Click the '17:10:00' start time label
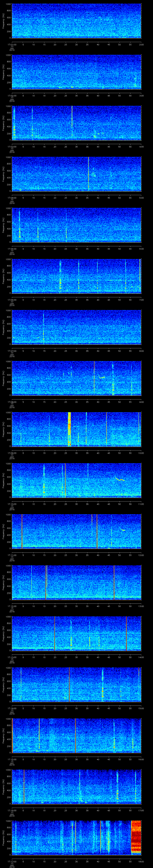 click(x=12, y=504)
